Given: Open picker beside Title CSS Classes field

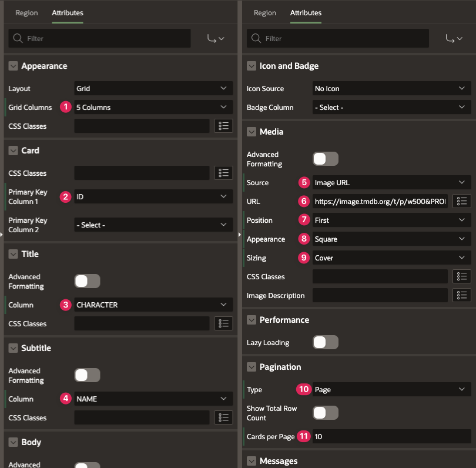Looking at the screenshot, I should [x=223, y=323].
